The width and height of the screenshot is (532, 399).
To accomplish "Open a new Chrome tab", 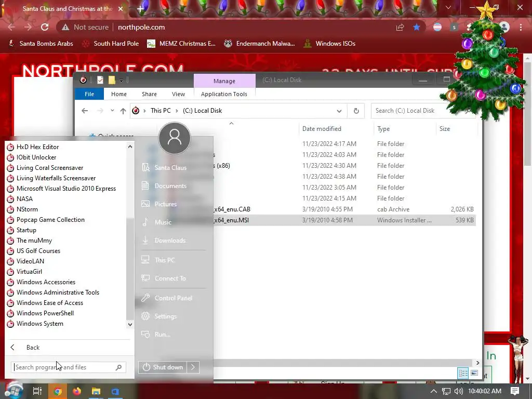I will tap(140, 9).
